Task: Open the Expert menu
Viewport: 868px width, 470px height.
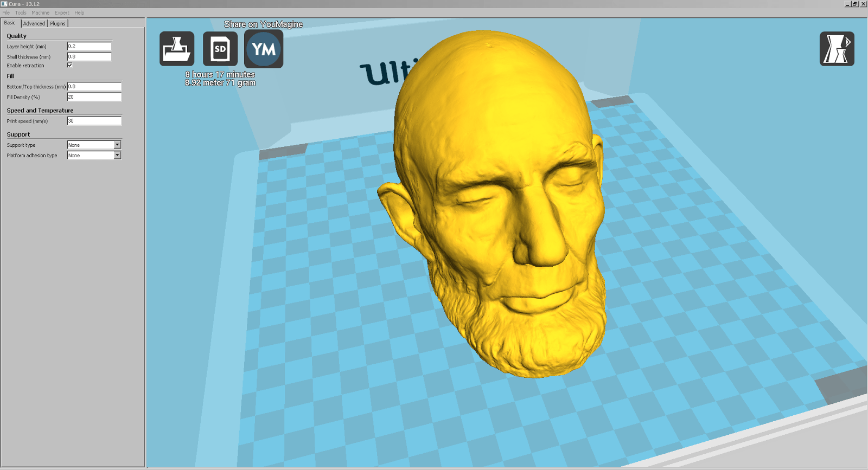Action: (x=62, y=12)
